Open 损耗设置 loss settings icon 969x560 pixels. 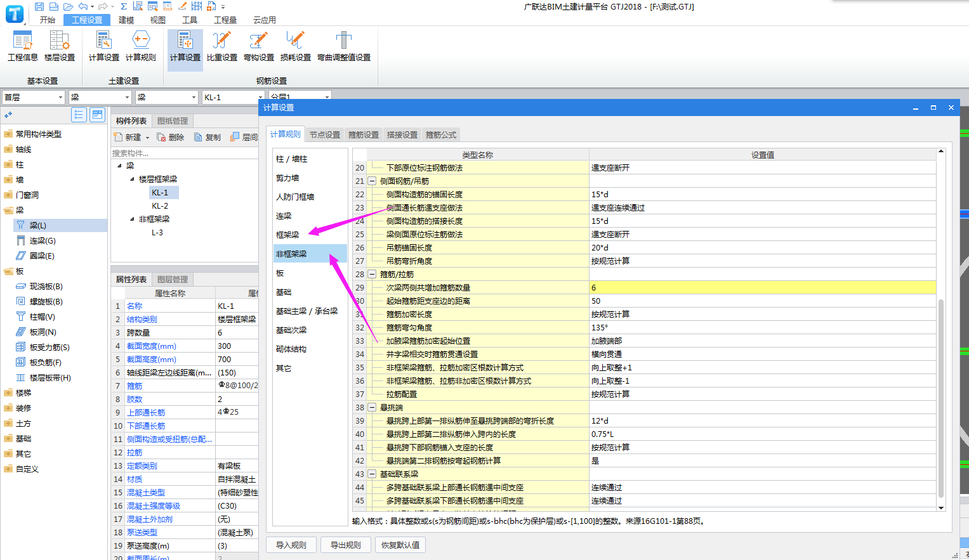click(296, 46)
